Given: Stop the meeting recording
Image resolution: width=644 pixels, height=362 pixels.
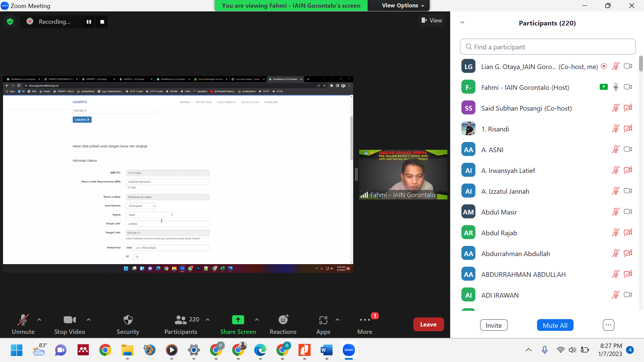Looking at the screenshot, I should 102,22.
